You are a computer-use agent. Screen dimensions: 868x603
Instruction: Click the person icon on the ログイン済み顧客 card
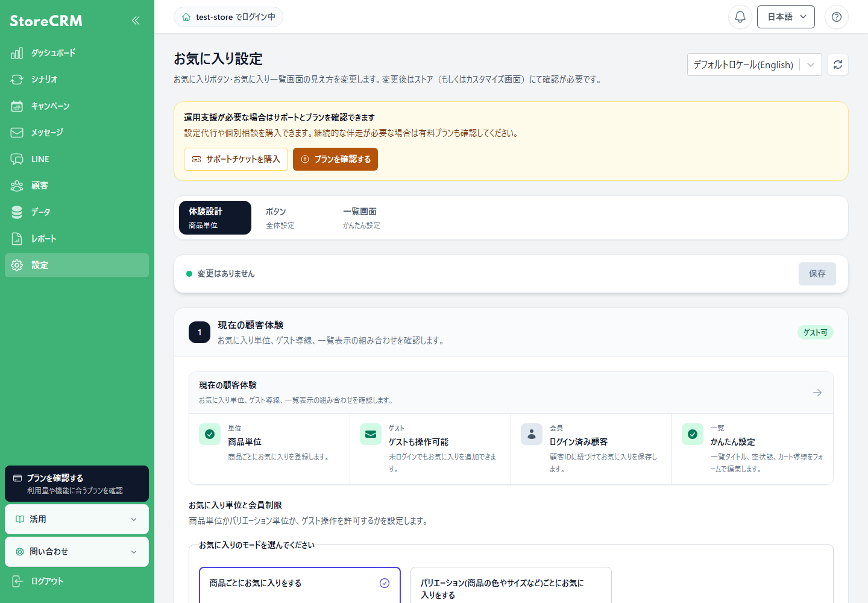click(x=532, y=434)
